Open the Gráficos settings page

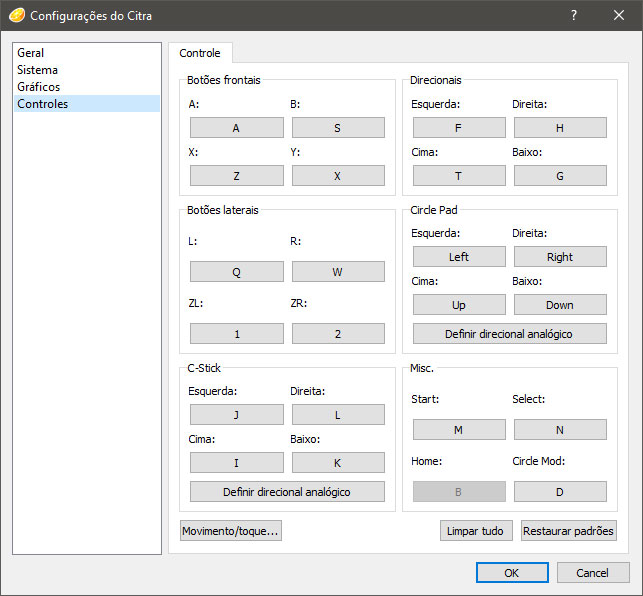tap(87, 87)
